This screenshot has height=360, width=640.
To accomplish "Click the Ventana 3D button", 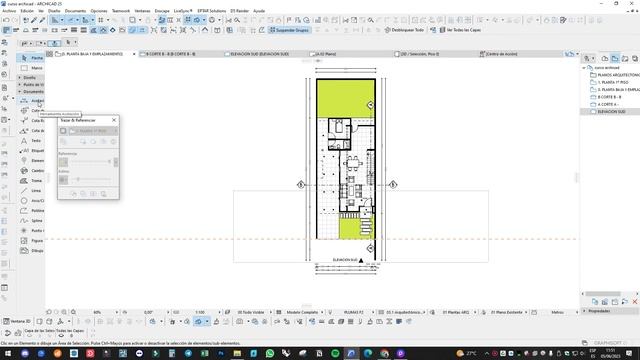I will pos(17,322).
